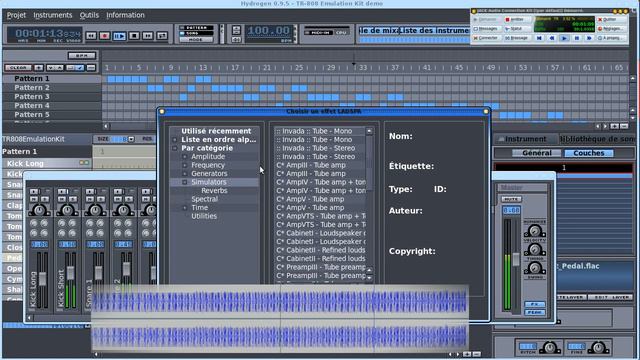The height and width of the screenshot is (360, 640).
Task: Click the move pattern up/down arrows button
Action: 55,67
